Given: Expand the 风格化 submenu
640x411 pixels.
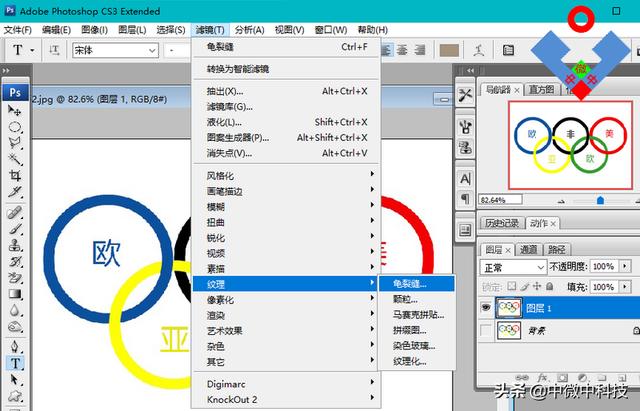Looking at the screenshot, I should click(x=286, y=176).
